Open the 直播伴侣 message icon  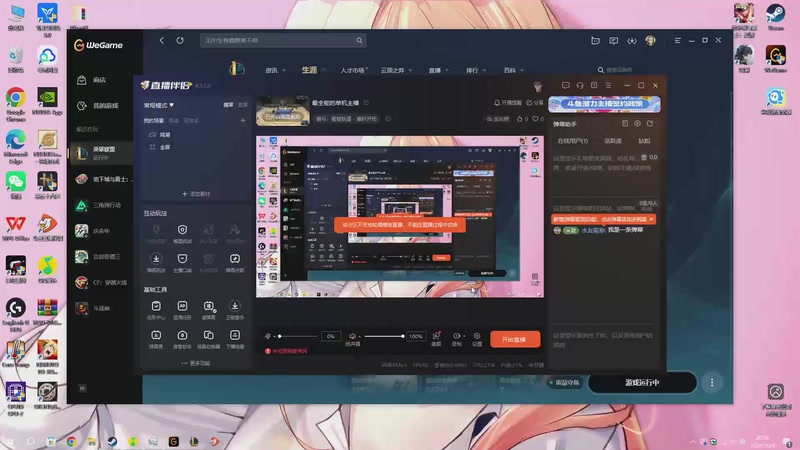pos(565,85)
